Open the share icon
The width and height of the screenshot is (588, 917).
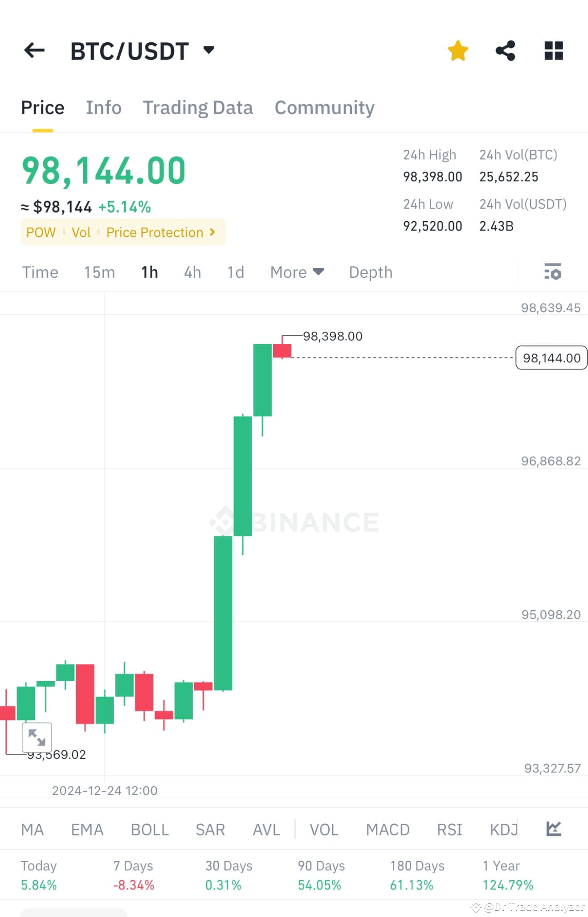[x=506, y=50]
